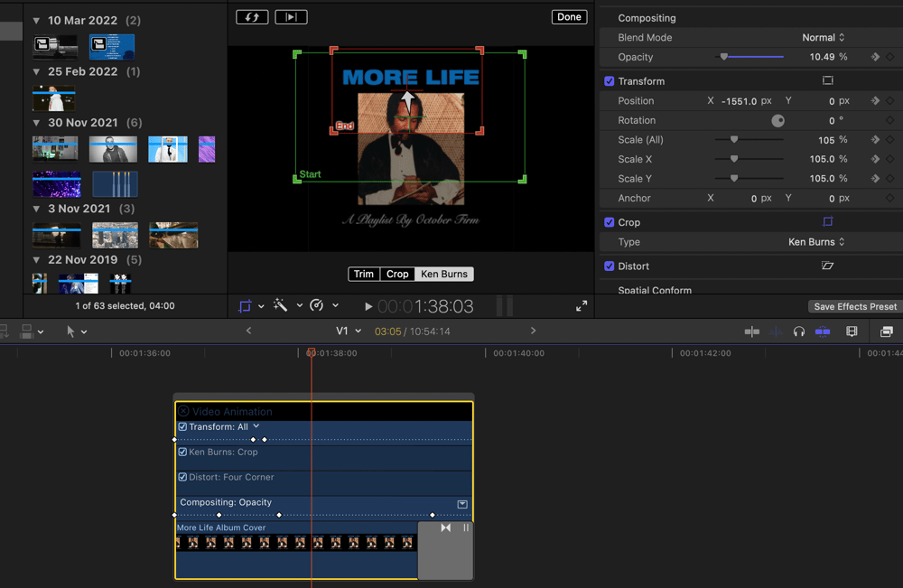
Task: Open clip appearance filmstrip options
Action: click(x=852, y=331)
